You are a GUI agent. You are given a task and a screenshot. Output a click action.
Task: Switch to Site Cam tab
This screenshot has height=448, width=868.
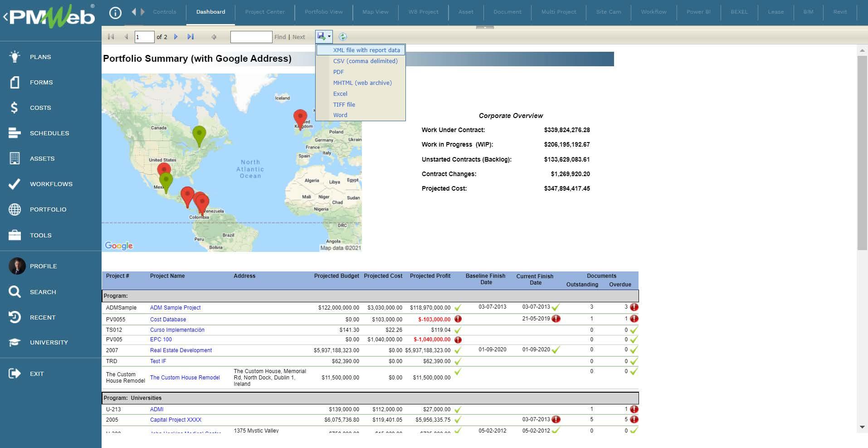(608, 12)
